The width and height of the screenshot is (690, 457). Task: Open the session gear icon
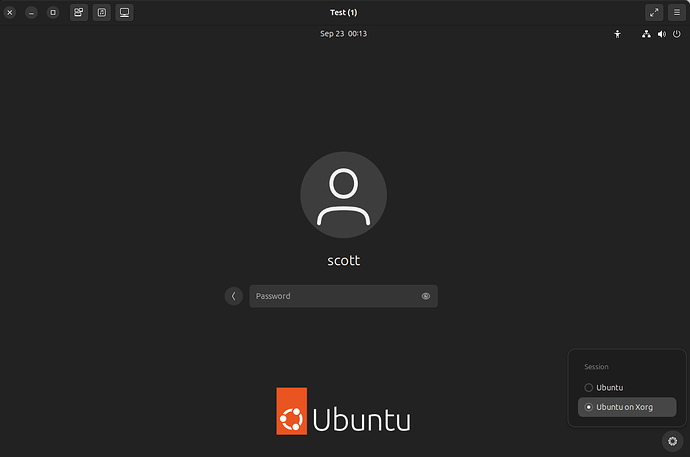pos(672,440)
